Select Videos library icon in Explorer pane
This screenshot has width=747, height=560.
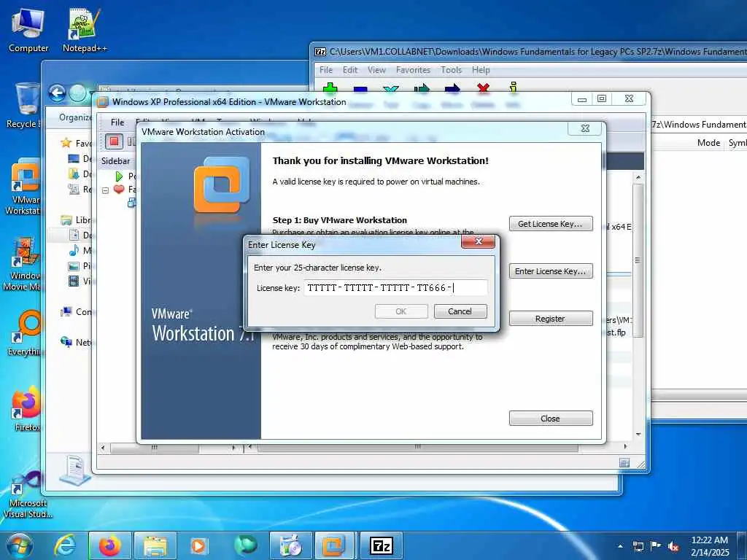point(74,281)
